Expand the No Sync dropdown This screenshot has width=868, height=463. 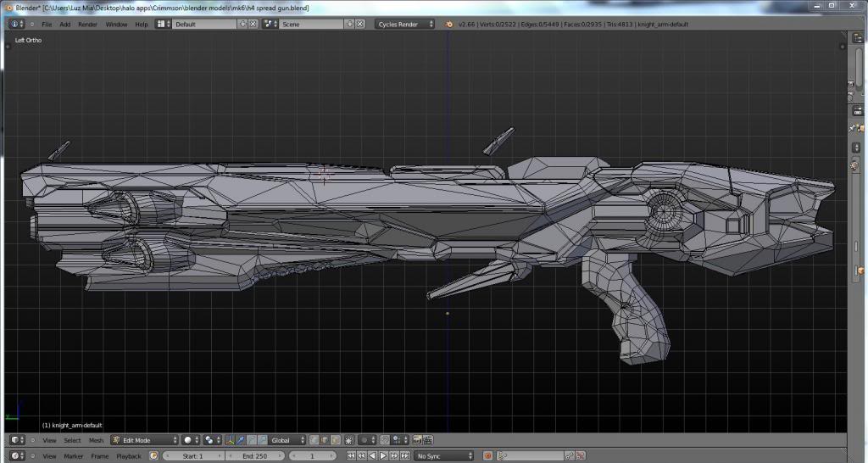pos(444,456)
